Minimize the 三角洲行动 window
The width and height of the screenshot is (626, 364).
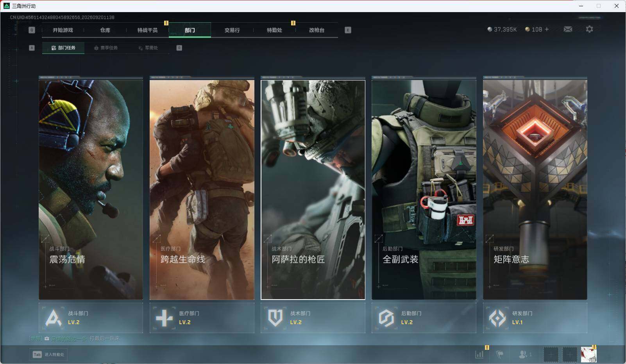[581, 6]
